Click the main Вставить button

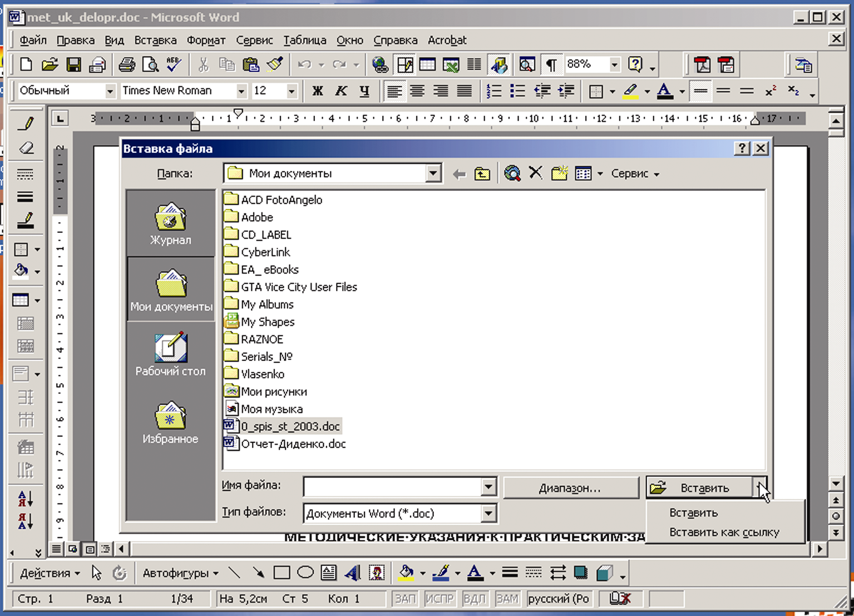click(x=700, y=488)
